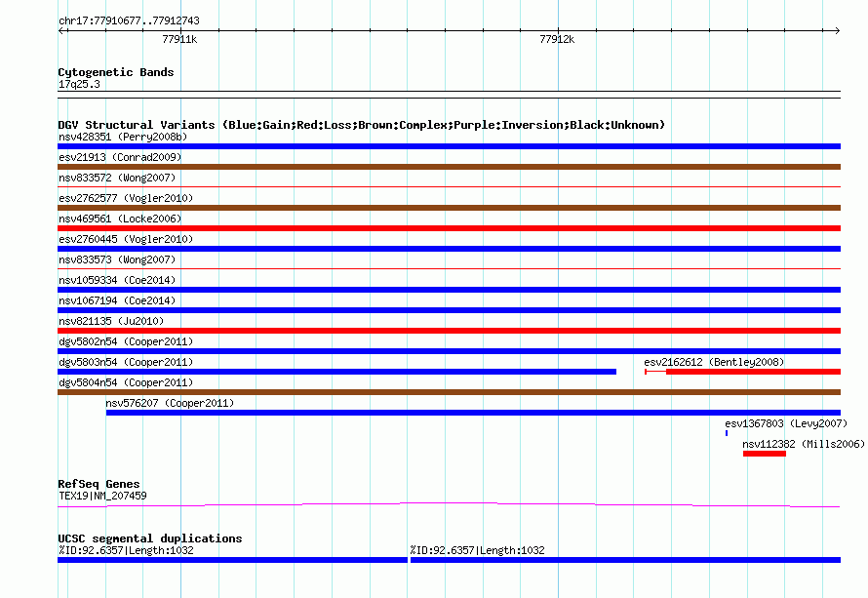Viewport: 868px width, 598px height.
Task: Click the blue nsv576207 gain bar
Action: pyautogui.click(x=473, y=413)
